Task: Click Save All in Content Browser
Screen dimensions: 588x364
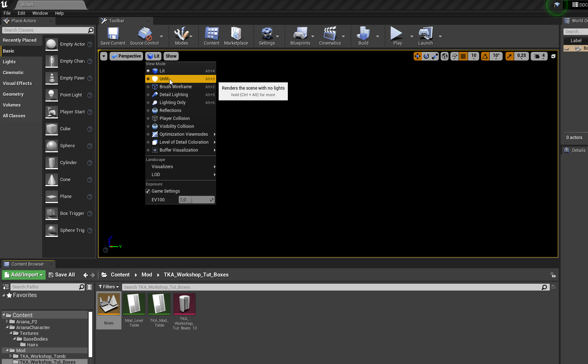Action: 62,275
